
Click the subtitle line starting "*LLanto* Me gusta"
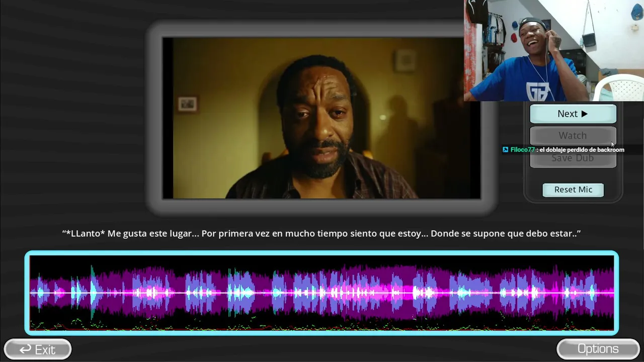(321, 233)
